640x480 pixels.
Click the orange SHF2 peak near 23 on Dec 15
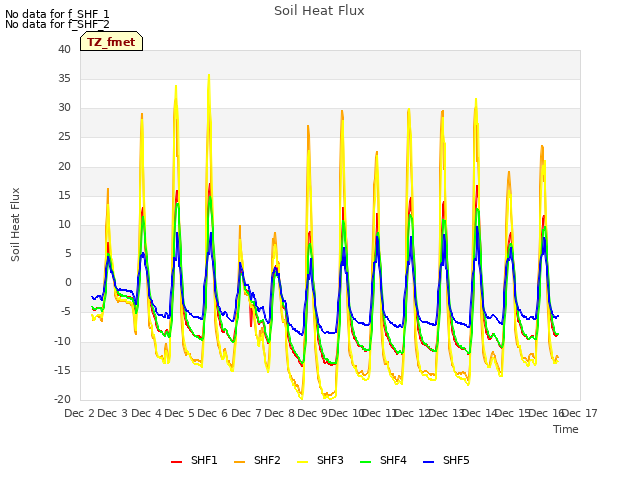(542, 146)
